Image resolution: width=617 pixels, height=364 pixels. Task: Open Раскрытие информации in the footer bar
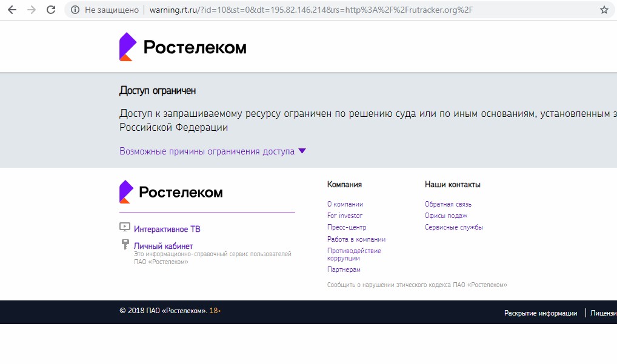541,313
